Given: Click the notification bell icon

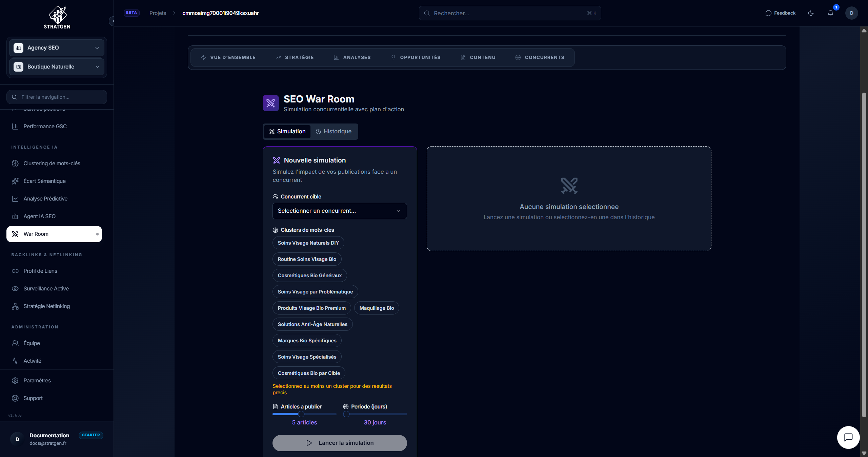Looking at the screenshot, I should (x=830, y=13).
